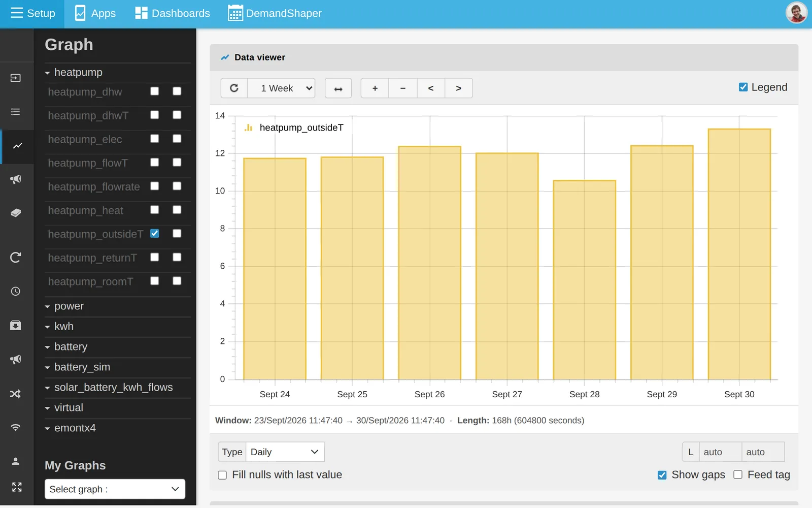812x508 pixels.
Task: Open the user avatar in the top-right corner
Action: click(x=796, y=13)
